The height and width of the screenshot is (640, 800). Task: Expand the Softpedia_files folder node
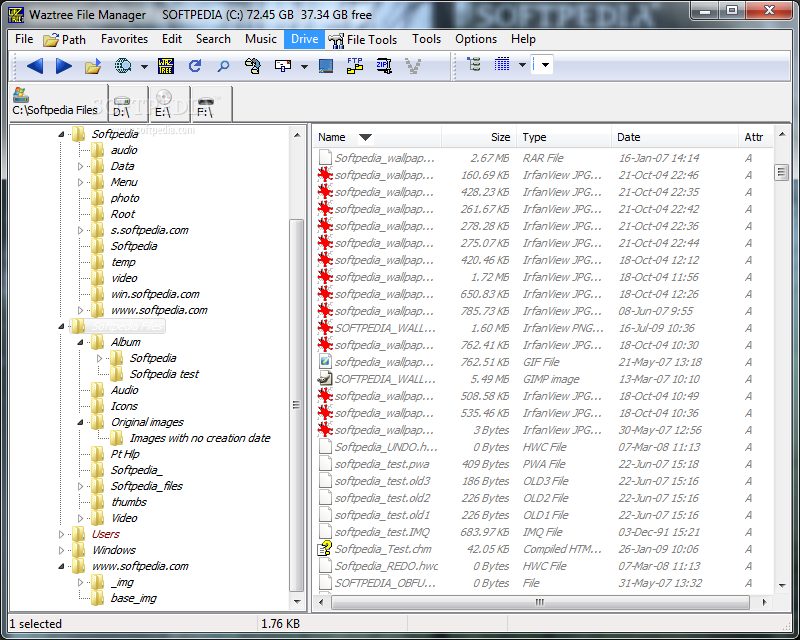point(80,486)
